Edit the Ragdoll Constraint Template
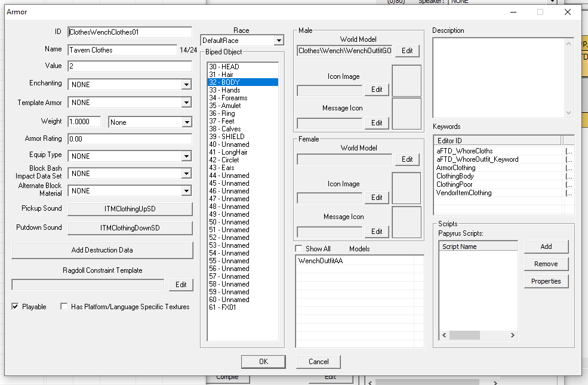This screenshot has height=385, width=588. pos(181,285)
